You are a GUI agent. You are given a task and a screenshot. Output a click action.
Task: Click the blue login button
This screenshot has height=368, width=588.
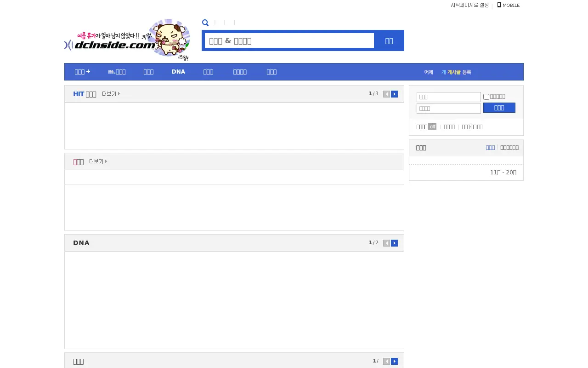499,108
